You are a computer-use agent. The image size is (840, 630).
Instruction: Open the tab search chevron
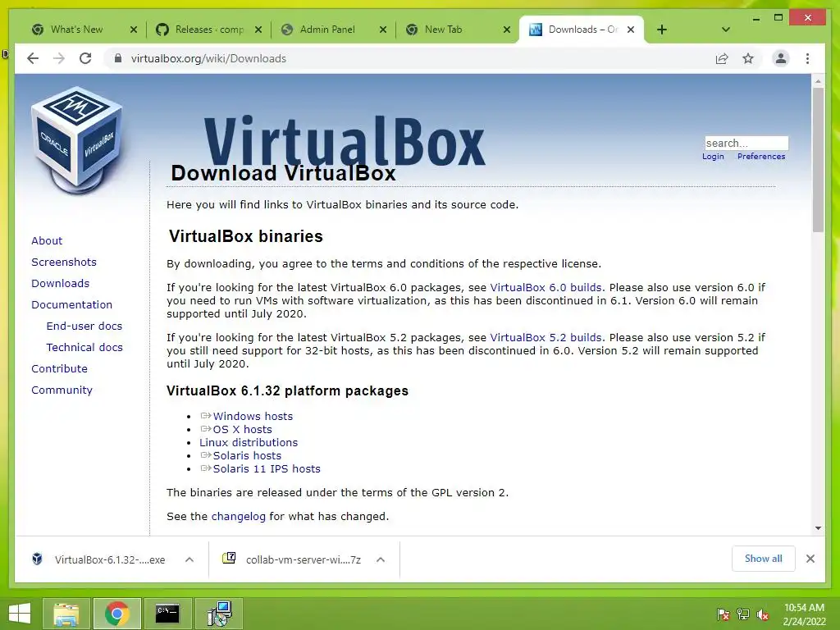pyautogui.click(x=726, y=30)
